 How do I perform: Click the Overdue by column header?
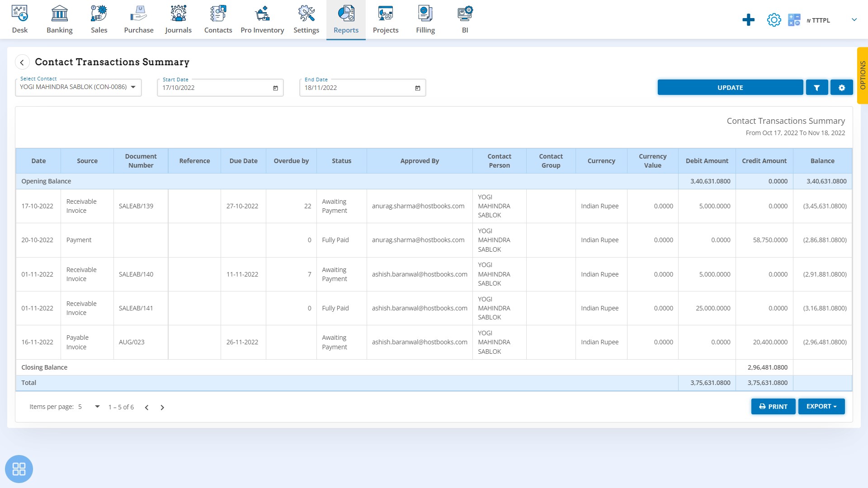(x=291, y=161)
